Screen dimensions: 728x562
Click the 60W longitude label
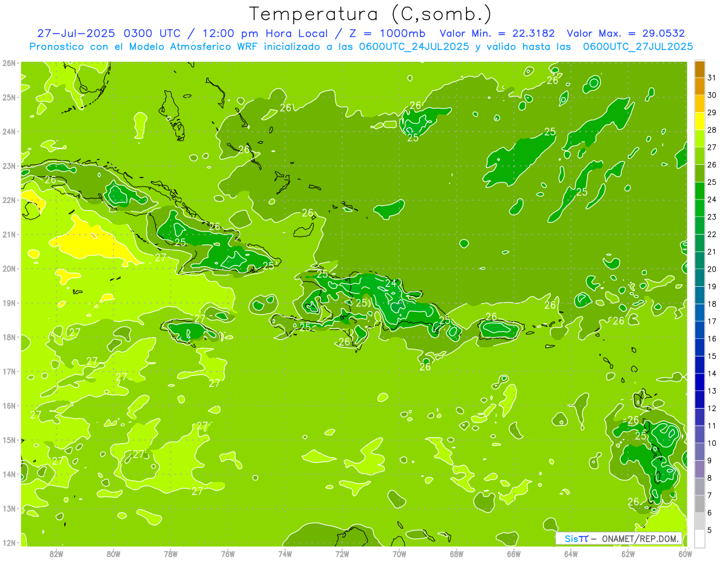[x=686, y=554]
